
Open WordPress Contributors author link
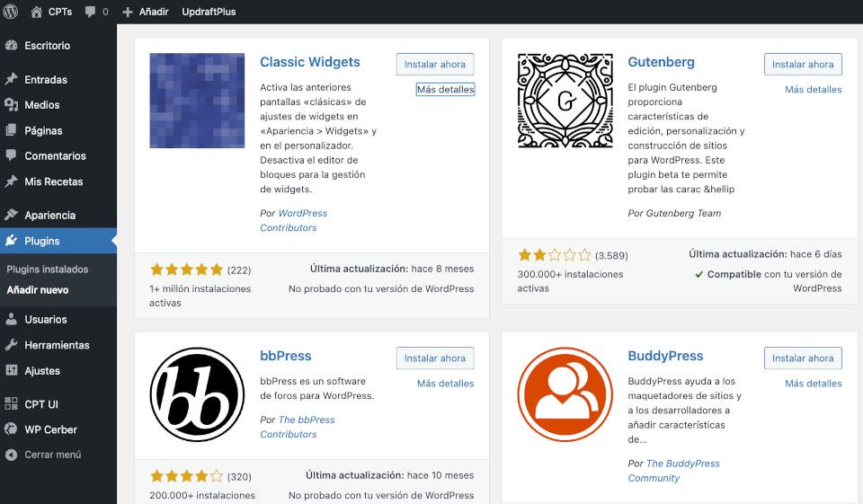pyautogui.click(x=293, y=220)
